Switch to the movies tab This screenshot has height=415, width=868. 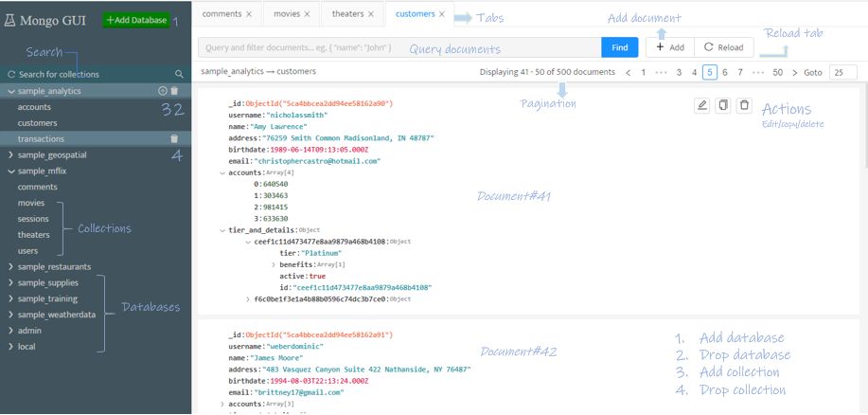287,14
